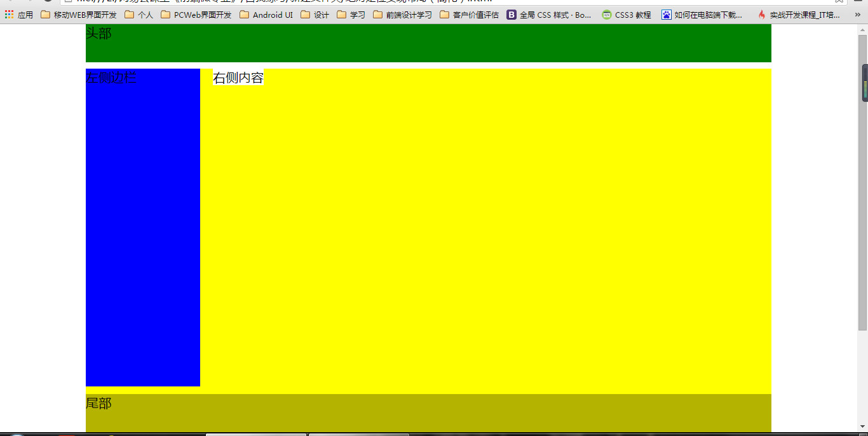Open the 设计 bookmark folder

pyautogui.click(x=315, y=15)
